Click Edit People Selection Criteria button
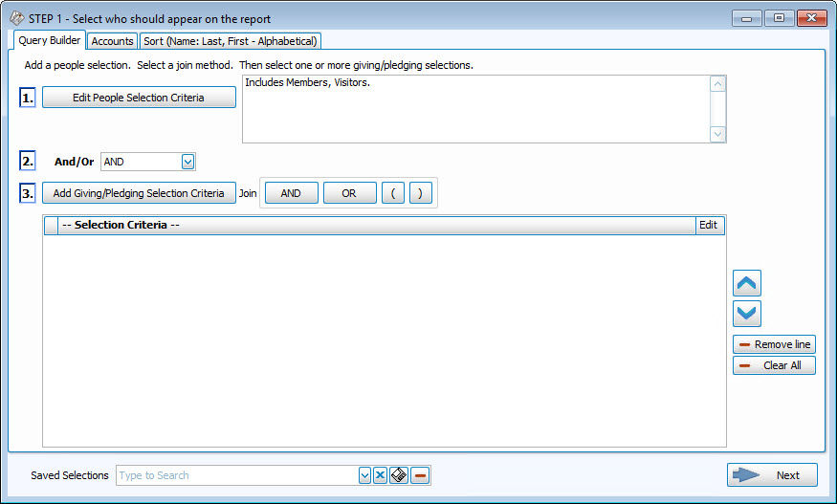This screenshot has height=504, width=837. tap(139, 98)
